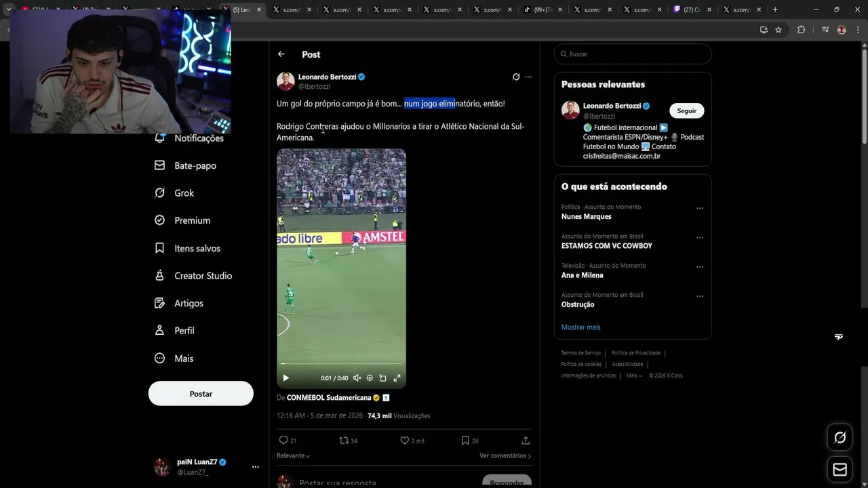Follow Leonardo Bertozzi with Seguir button
This screenshot has height=488, width=868.
point(687,110)
